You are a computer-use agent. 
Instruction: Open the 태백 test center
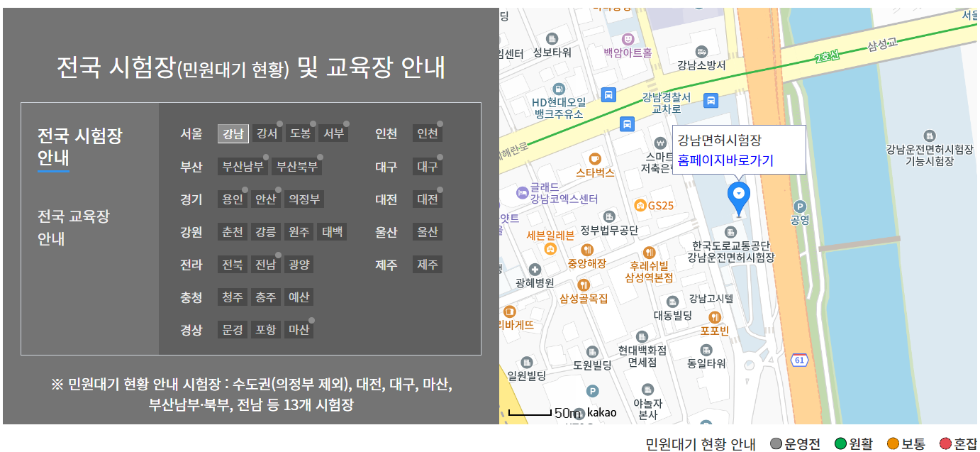(x=333, y=232)
